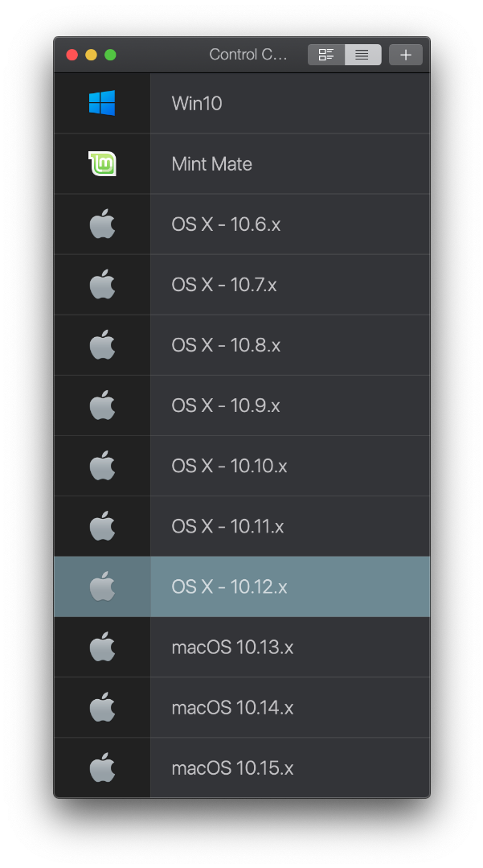Click the Windows logo icon for Win10
The height and width of the screenshot is (868, 483).
click(x=102, y=103)
